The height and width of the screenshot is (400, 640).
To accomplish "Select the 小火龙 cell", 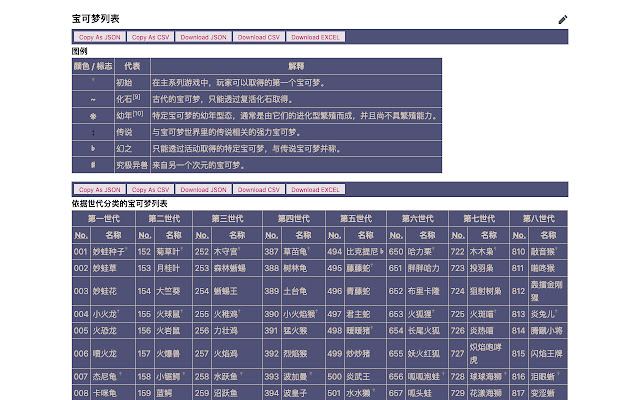I will coord(113,314).
